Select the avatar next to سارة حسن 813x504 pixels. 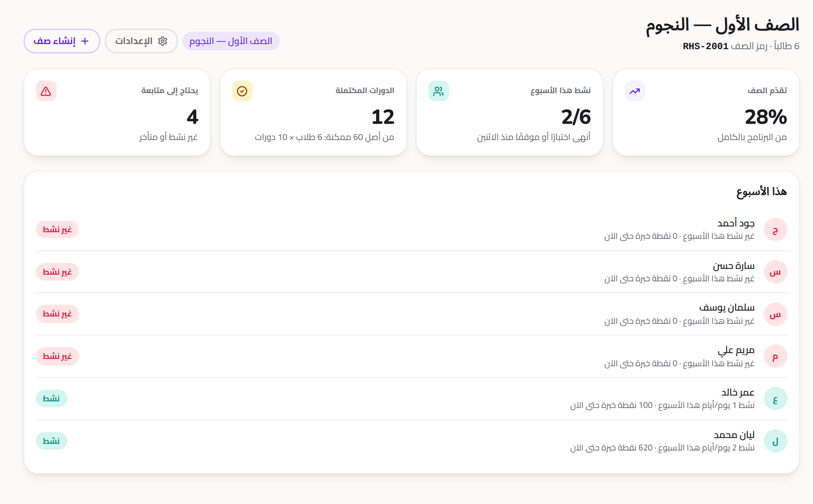tap(775, 272)
